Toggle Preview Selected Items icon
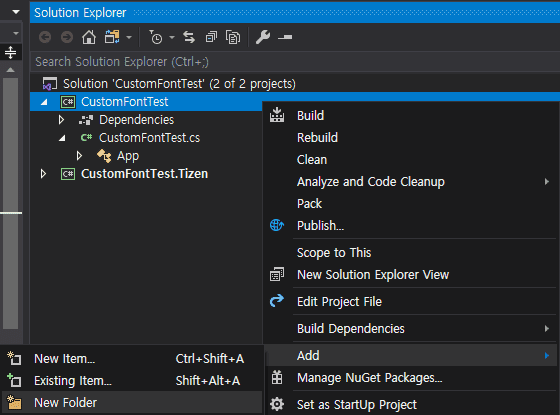 (285, 37)
